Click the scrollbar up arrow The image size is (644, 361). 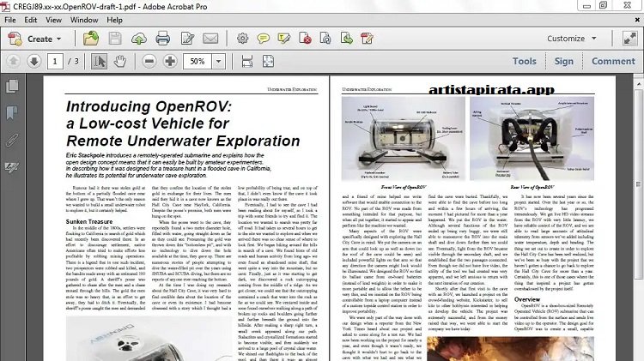tap(638, 84)
